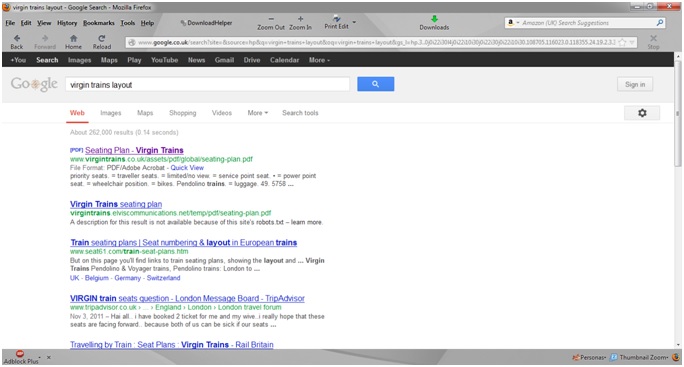This screenshot has width=684, height=367.
Task: Expand the Print Edit dropdown arrow
Action: [354, 22]
